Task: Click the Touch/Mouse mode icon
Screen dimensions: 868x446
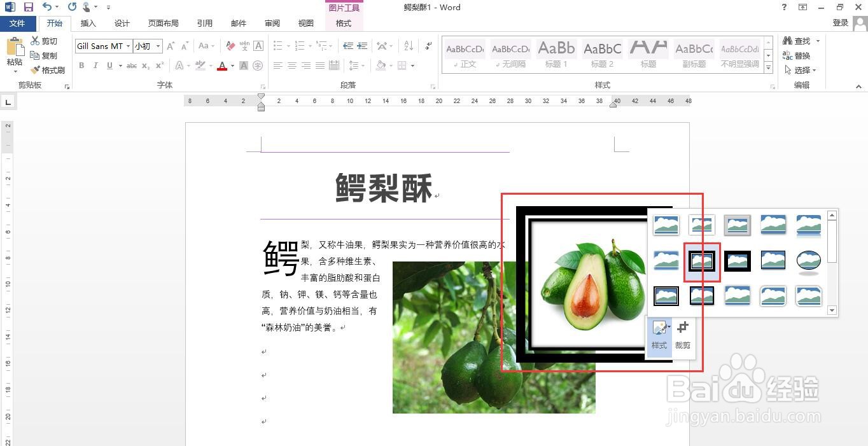Action: (x=86, y=7)
